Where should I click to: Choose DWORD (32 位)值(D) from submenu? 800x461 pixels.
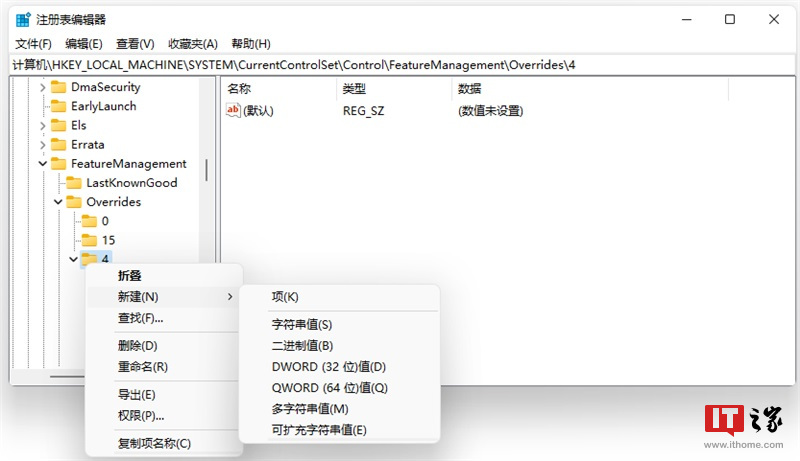click(328, 367)
